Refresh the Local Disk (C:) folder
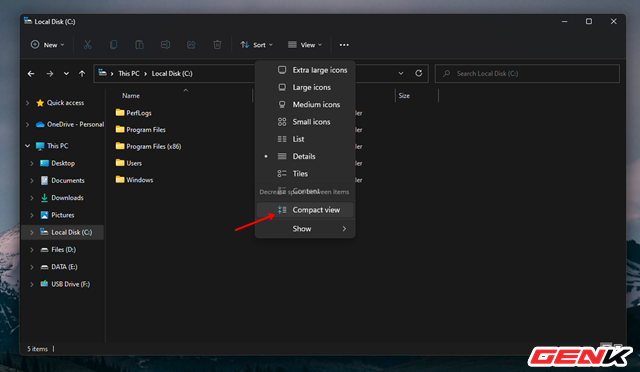The image size is (640, 372). tap(418, 73)
